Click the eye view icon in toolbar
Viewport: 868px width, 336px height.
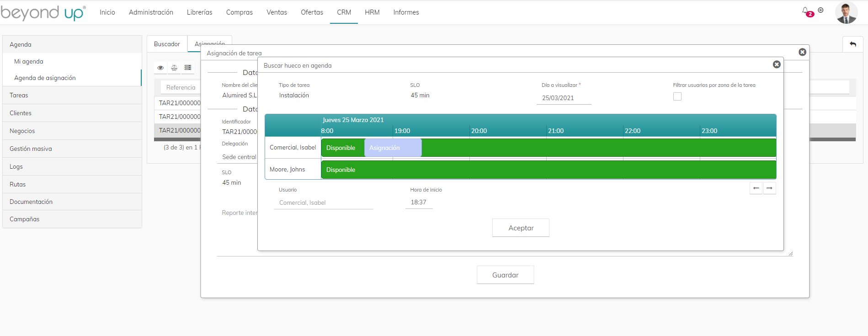tap(160, 68)
